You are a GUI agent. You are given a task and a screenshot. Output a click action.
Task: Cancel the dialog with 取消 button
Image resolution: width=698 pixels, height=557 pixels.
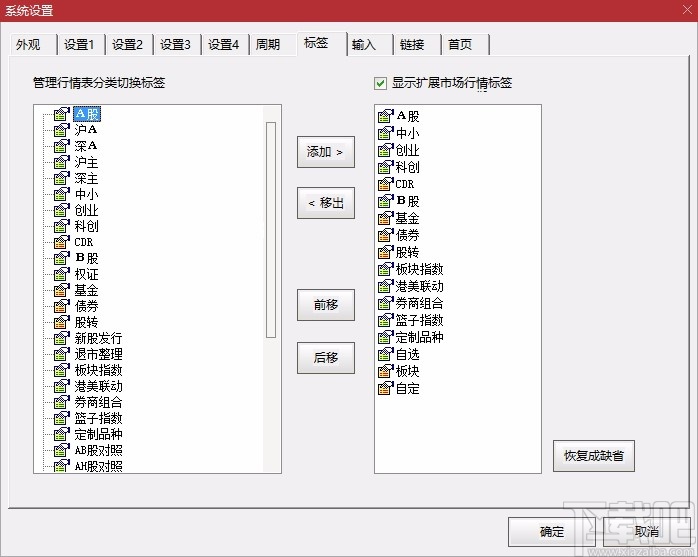(646, 532)
